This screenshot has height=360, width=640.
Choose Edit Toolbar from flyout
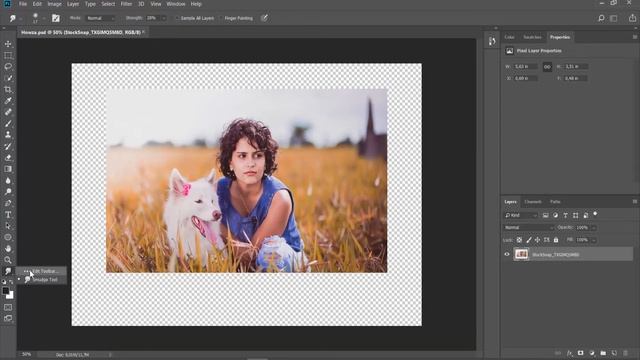(42, 271)
